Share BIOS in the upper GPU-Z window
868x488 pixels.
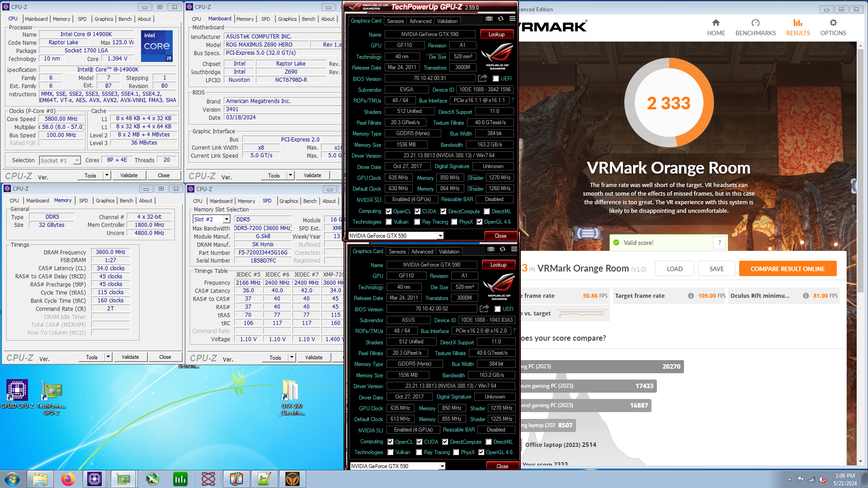click(x=482, y=78)
